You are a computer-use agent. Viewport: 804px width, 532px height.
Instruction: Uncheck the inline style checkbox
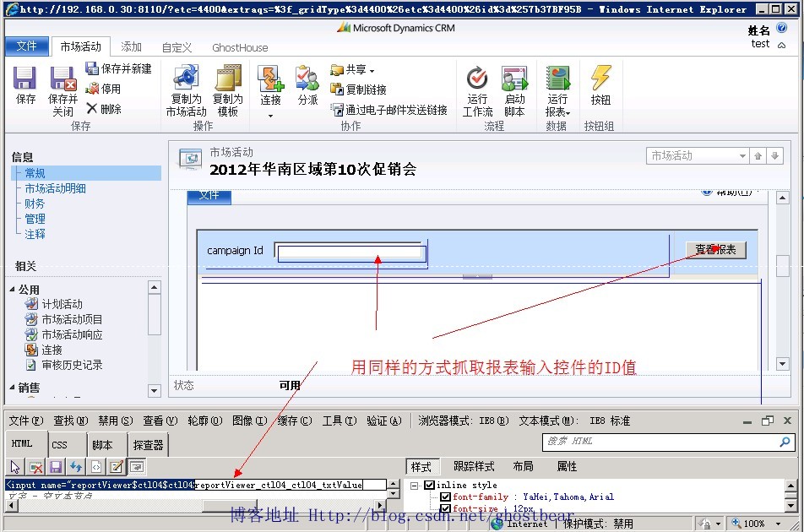pyautogui.click(x=430, y=485)
